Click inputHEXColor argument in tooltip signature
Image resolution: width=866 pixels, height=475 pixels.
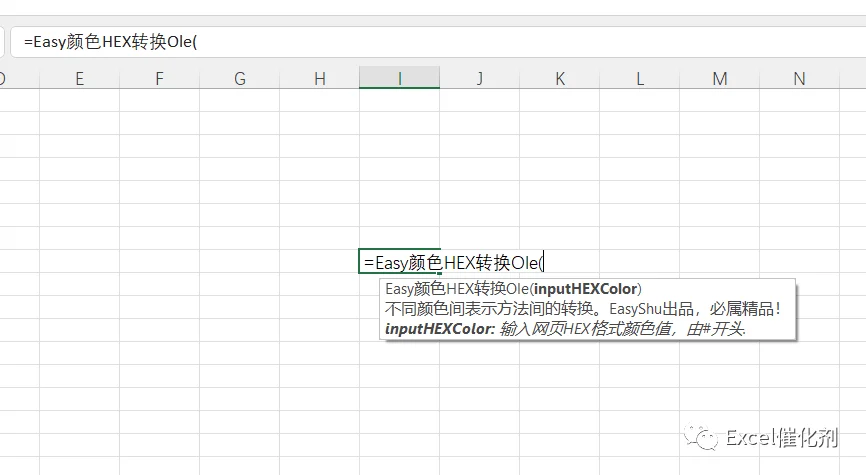pyautogui.click(x=585, y=289)
